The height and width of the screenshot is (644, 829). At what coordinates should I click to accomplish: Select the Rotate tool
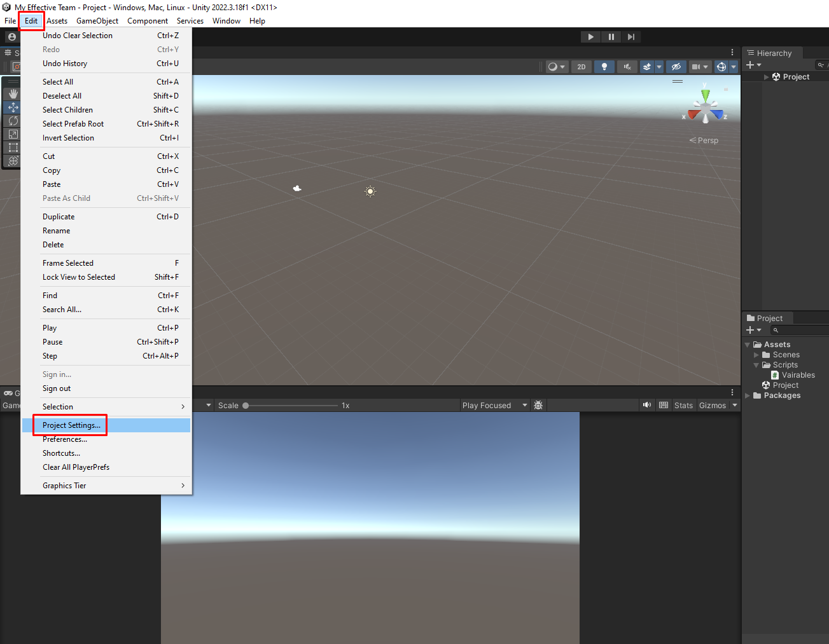click(13, 121)
